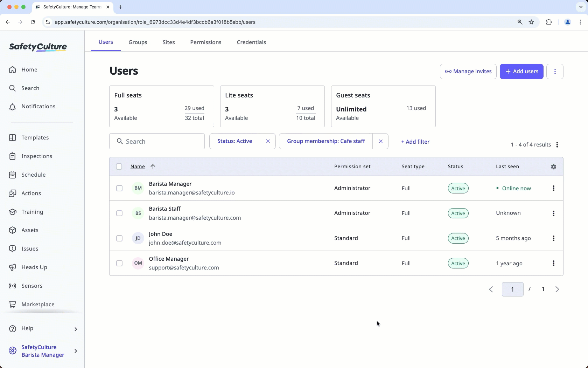Click + Add filter link
The width and height of the screenshot is (588, 368).
pyautogui.click(x=415, y=142)
